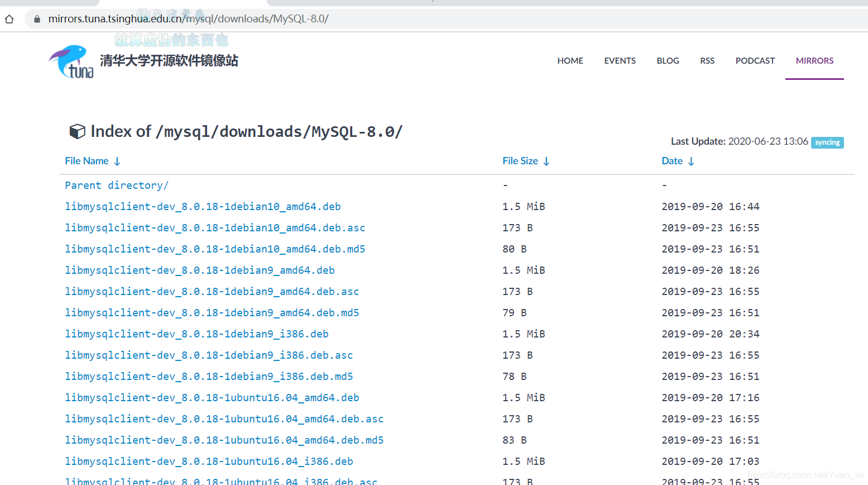Screen dimensions: 868x485
Task: Click date 2019-09-20 16:44
Action: coord(711,207)
